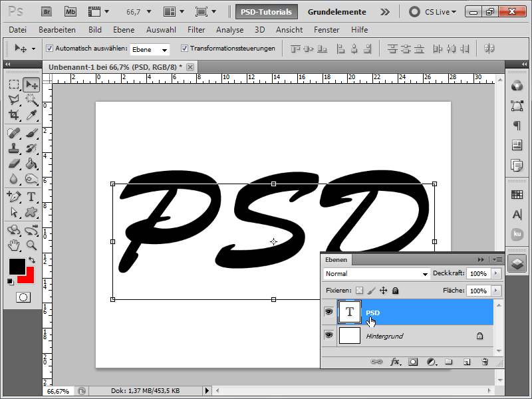532x399 pixels.
Task: Select the Zoom tool
Action: click(x=31, y=245)
